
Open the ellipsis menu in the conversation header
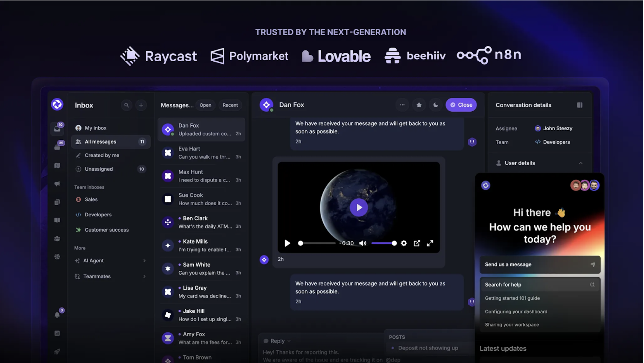click(x=402, y=105)
